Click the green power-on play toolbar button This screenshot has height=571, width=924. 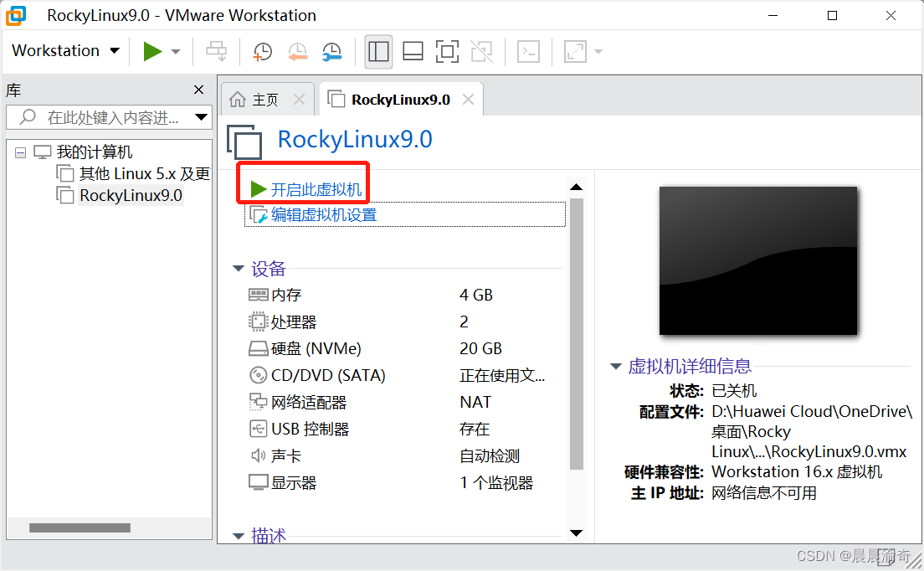point(152,51)
